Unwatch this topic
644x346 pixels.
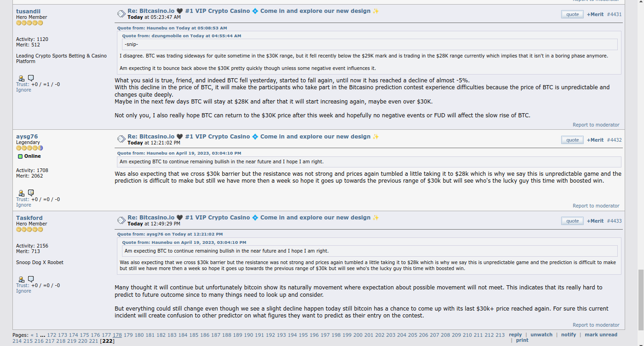pyautogui.click(x=541, y=335)
